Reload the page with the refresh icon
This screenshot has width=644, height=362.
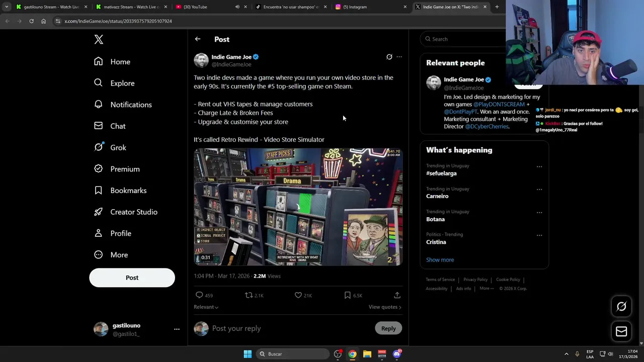[31, 21]
